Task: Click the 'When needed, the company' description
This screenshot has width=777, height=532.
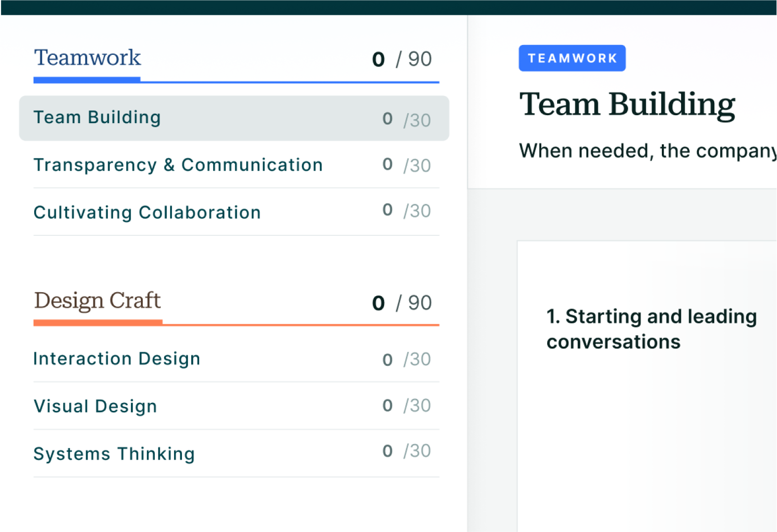Action: [x=647, y=151]
